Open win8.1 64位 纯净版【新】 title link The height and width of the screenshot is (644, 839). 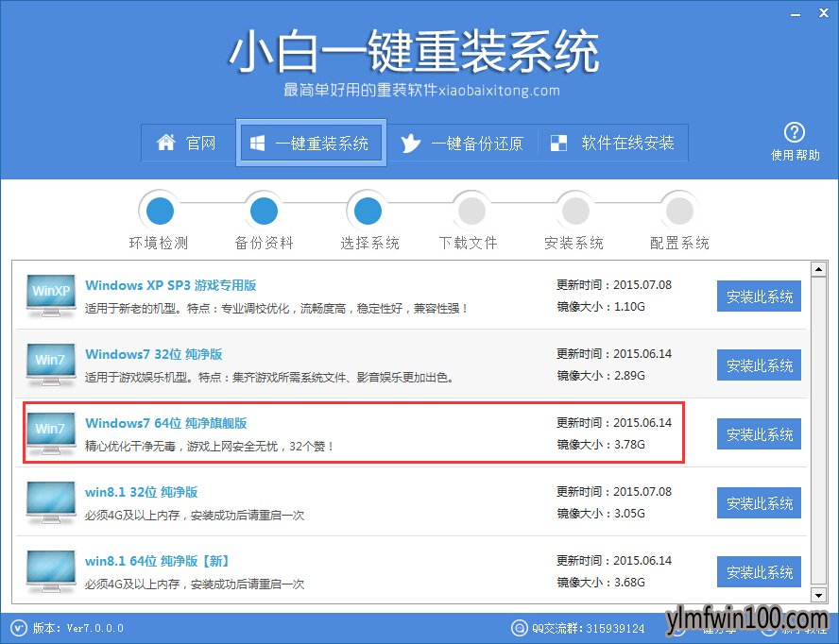coord(159,561)
